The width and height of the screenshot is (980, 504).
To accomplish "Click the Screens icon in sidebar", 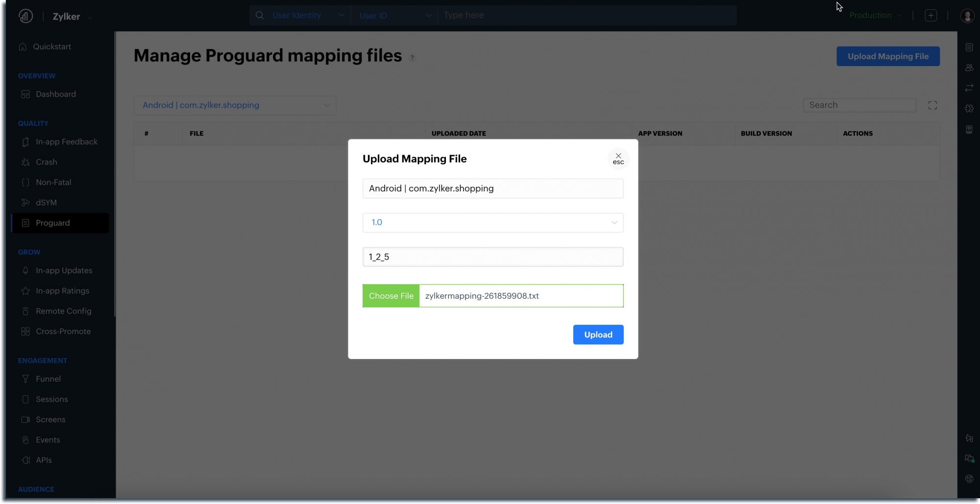I will (25, 420).
